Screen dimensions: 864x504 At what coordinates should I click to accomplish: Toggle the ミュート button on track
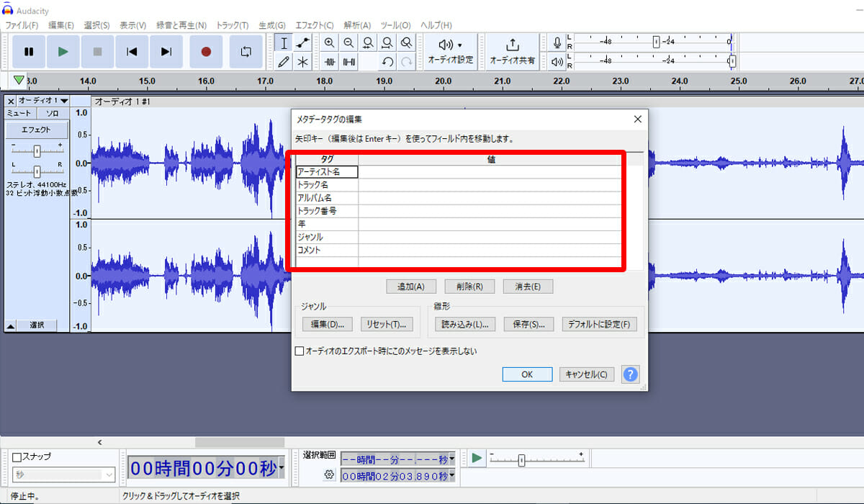19,114
